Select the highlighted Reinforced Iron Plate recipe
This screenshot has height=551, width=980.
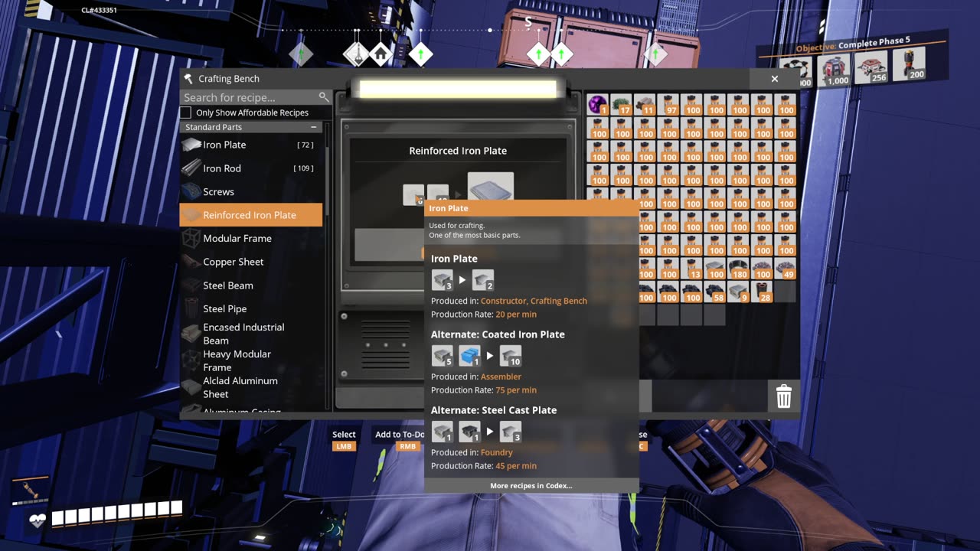pos(250,215)
